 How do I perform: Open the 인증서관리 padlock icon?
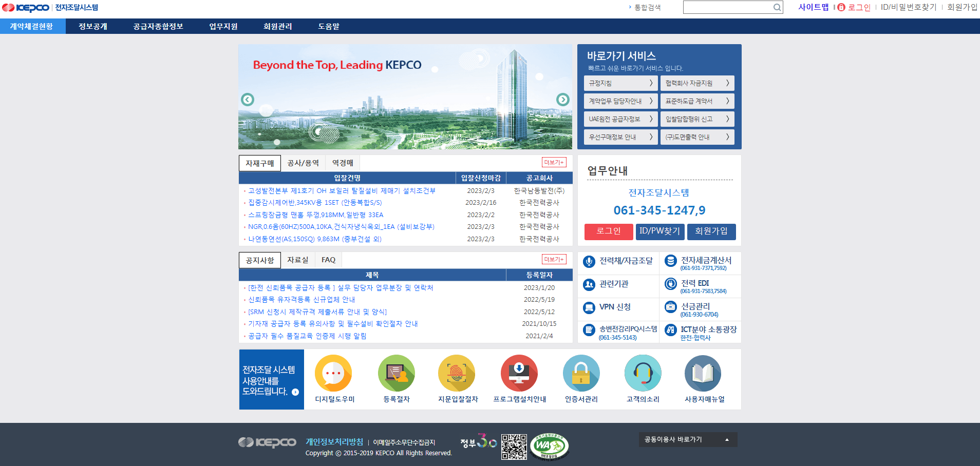click(581, 373)
